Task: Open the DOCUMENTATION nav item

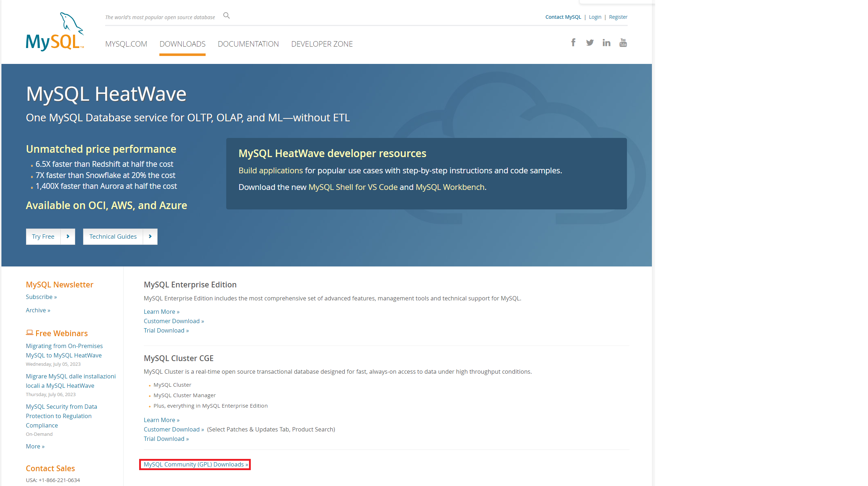Action: pos(248,44)
